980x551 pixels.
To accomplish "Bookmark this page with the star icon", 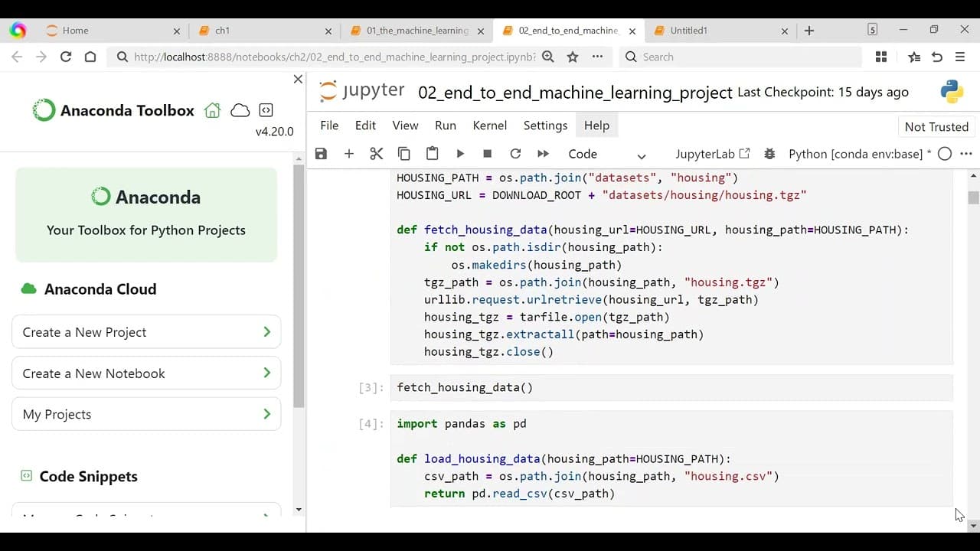I will (x=573, y=57).
